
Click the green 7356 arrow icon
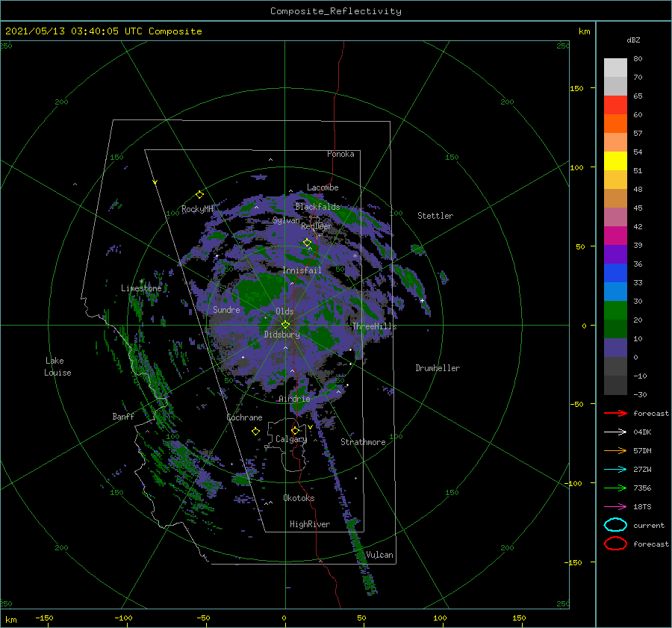tap(615, 488)
